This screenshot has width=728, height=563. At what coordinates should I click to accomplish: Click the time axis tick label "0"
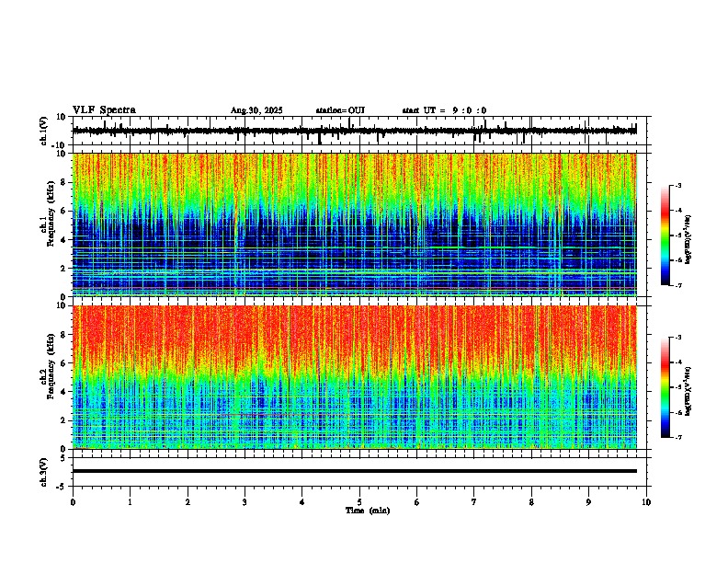pos(73,502)
